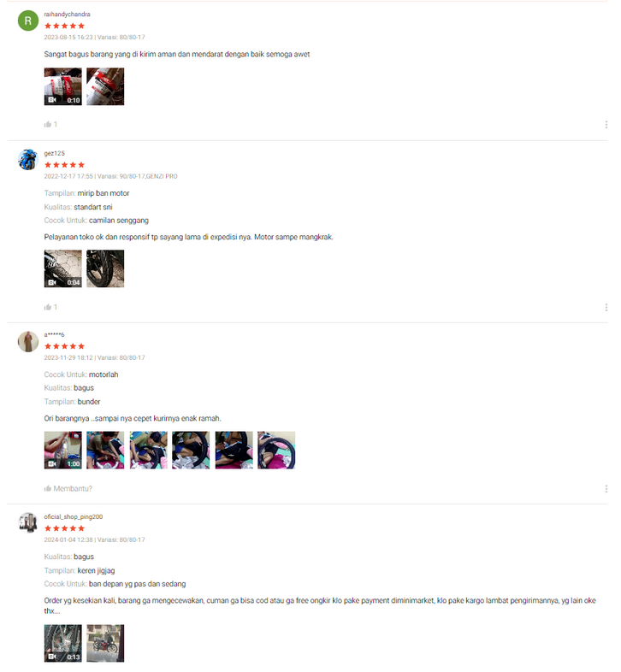This screenshot has width=621, height=672.
Task: Open raihandychandra's green R avatar
Action: coord(28,21)
